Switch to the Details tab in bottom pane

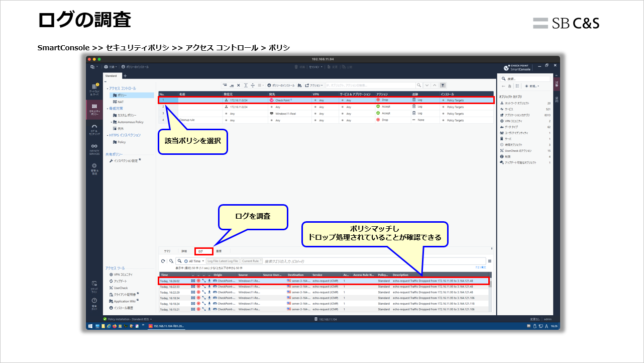(x=184, y=250)
